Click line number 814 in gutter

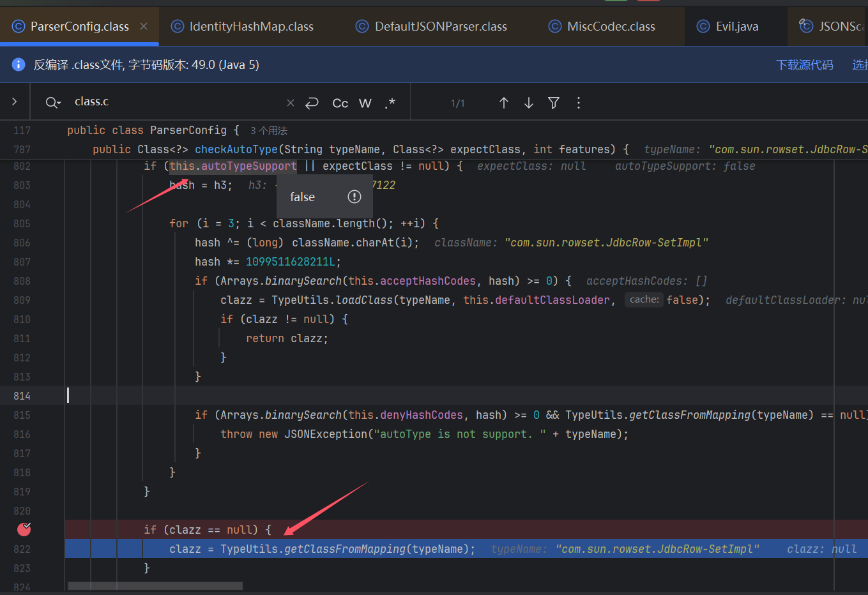[x=22, y=396]
